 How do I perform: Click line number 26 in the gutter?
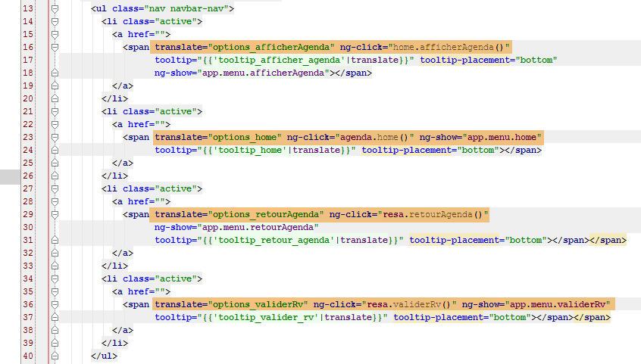click(x=27, y=176)
